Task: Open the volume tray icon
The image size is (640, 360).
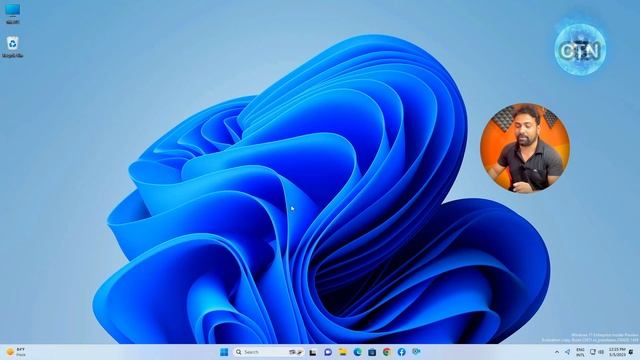Action: point(601,352)
